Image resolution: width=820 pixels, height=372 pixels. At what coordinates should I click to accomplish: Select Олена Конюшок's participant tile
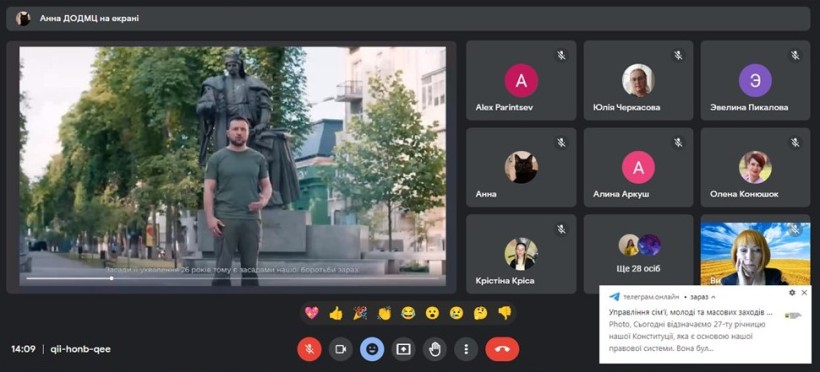pos(756,167)
